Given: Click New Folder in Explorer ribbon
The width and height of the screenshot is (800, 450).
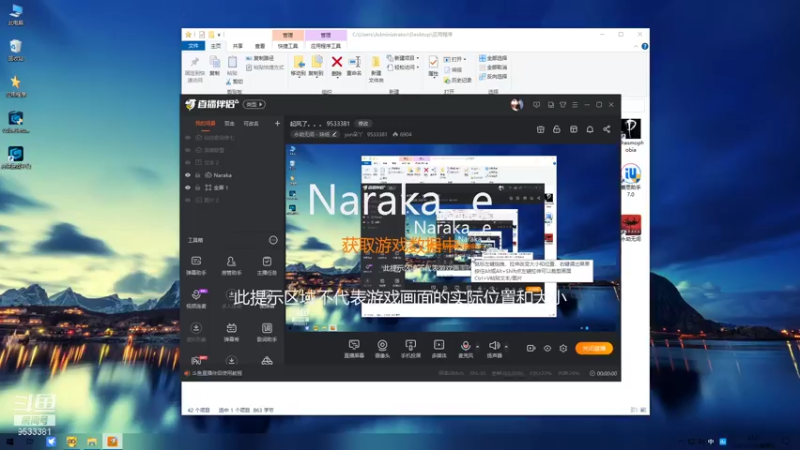Looking at the screenshot, I should (376, 69).
